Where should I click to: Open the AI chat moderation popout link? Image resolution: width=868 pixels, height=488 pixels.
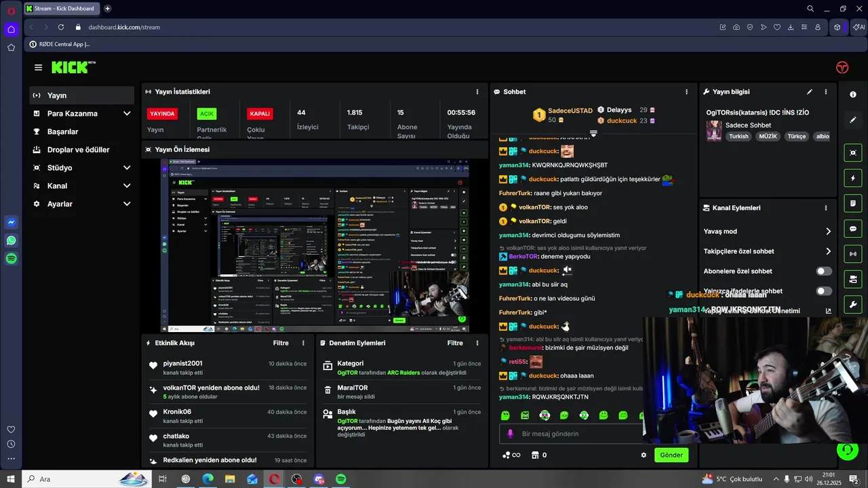pos(828,311)
